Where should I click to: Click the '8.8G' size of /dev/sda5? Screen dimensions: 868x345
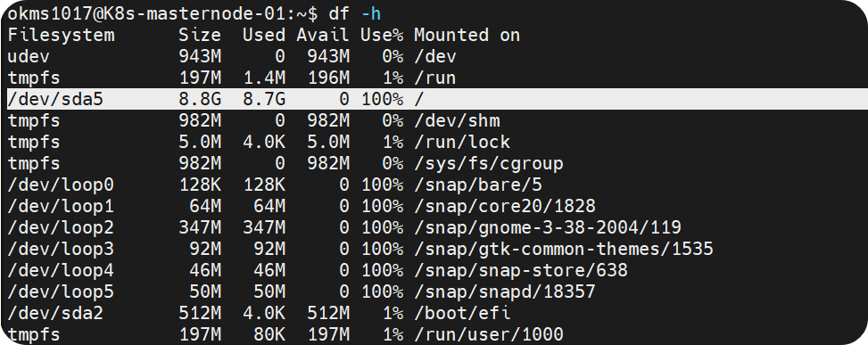200,100
